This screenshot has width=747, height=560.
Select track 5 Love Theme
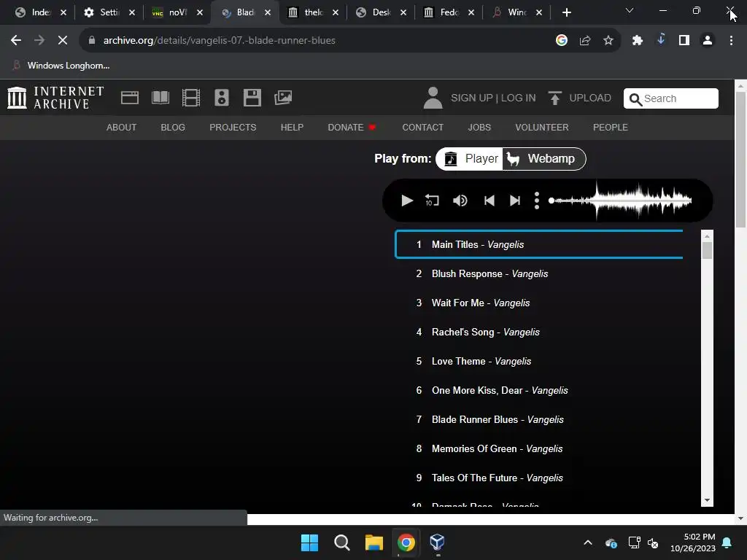(539, 362)
